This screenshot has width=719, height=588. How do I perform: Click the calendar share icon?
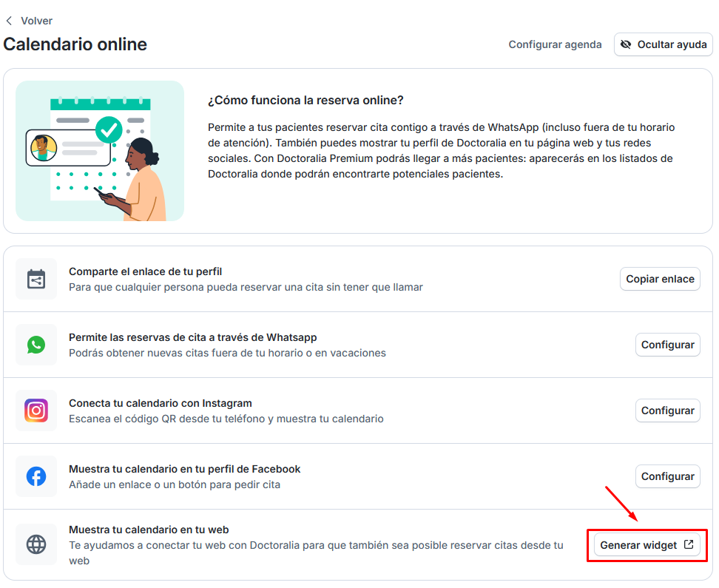point(36,279)
